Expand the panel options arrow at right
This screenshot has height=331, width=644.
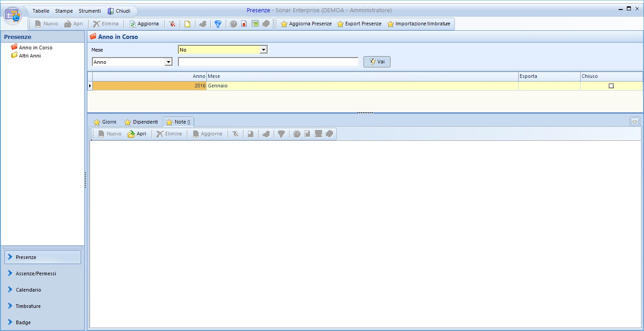click(x=634, y=122)
